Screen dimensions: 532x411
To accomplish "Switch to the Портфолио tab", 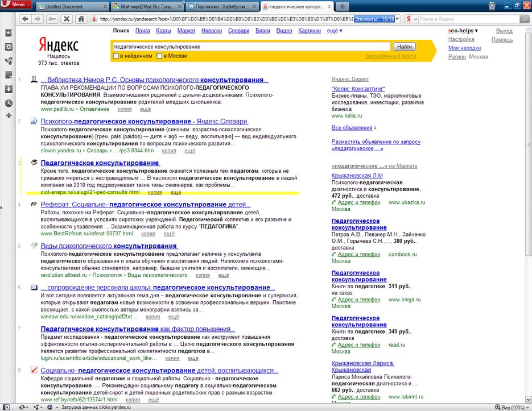I will pyautogui.click(x=222, y=6).
